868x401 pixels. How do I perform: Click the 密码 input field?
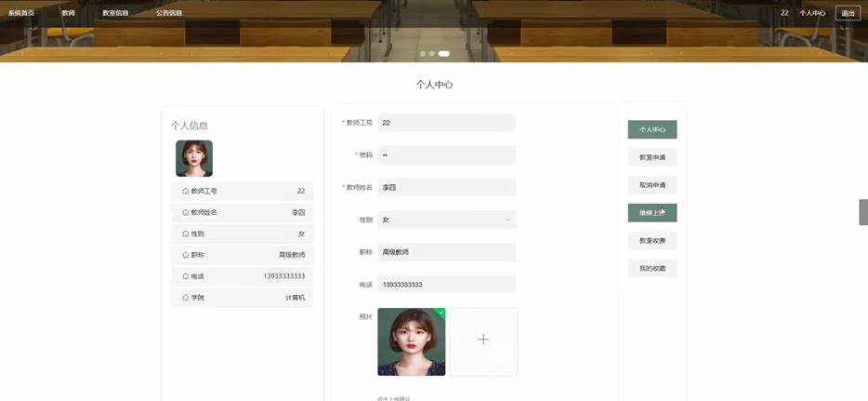(x=446, y=155)
